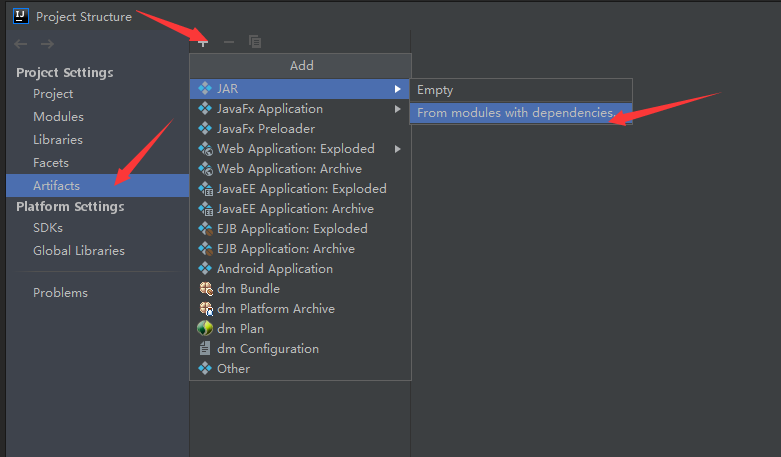Click the JavaFx Application icon
781x457 pixels.
(x=205, y=108)
